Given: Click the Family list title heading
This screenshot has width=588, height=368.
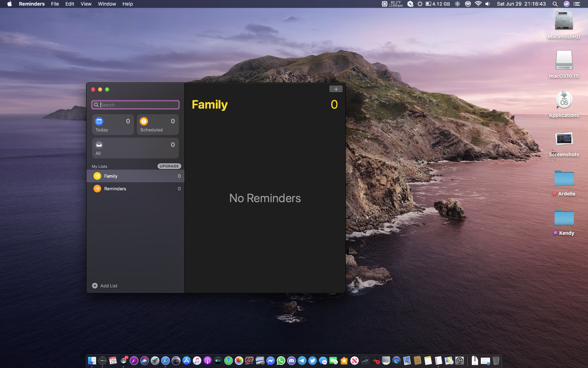Looking at the screenshot, I should pyautogui.click(x=210, y=104).
